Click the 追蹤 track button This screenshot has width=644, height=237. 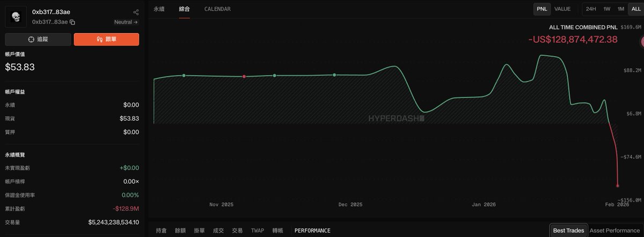(38, 39)
